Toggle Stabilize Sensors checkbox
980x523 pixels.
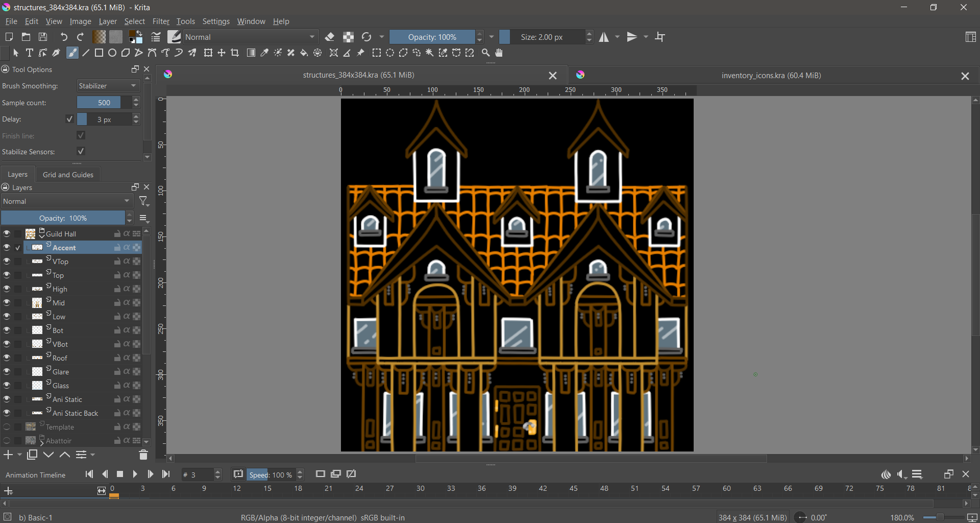click(x=81, y=152)
